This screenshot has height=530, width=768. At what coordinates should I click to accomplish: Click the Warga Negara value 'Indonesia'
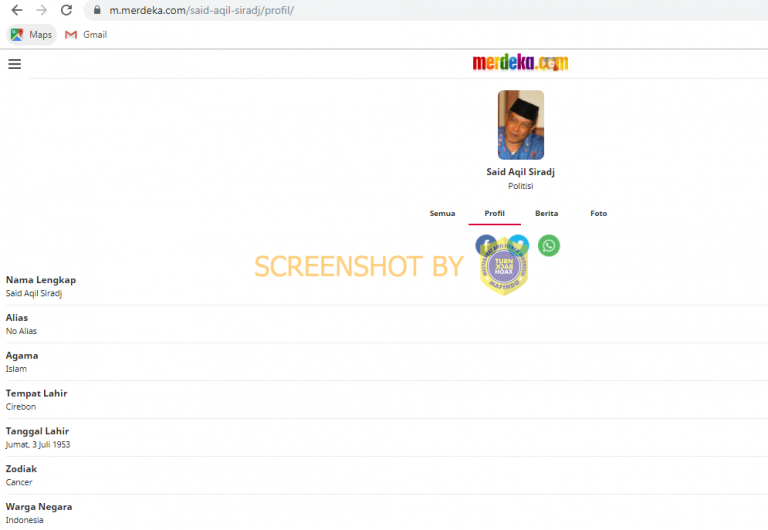click(24, 520)
